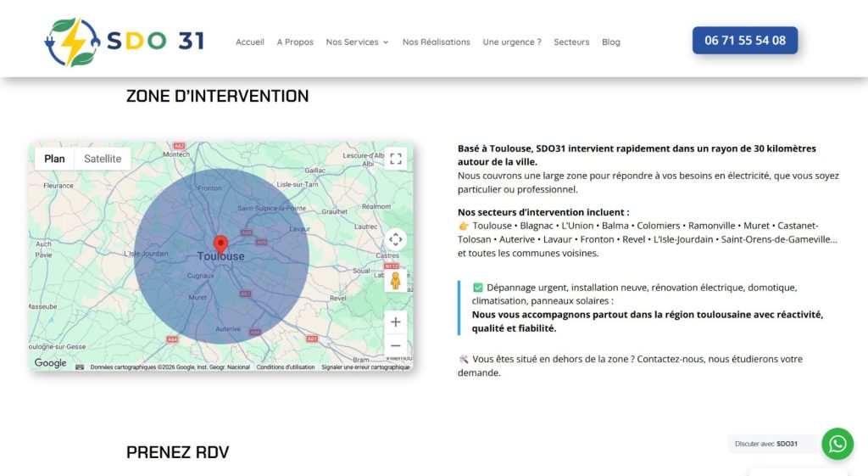Image resolution: width=868 pixels, height=476 pixels.
Task: Click Castres label on the map
Action: [387, 255]
